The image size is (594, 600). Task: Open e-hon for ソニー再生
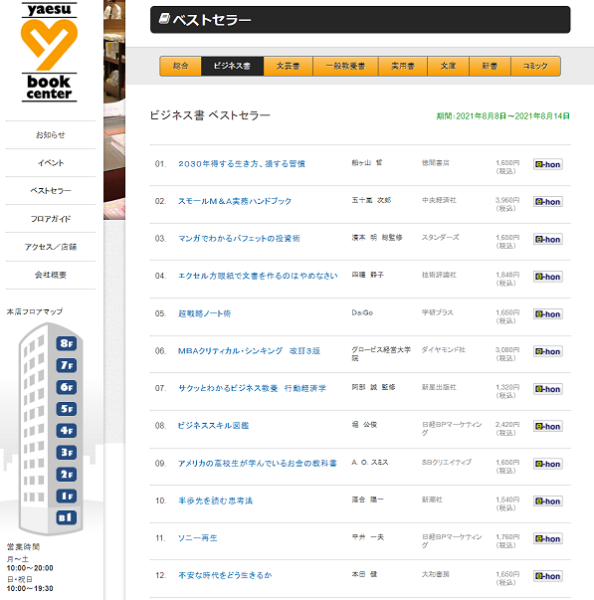tap(548, 539)
